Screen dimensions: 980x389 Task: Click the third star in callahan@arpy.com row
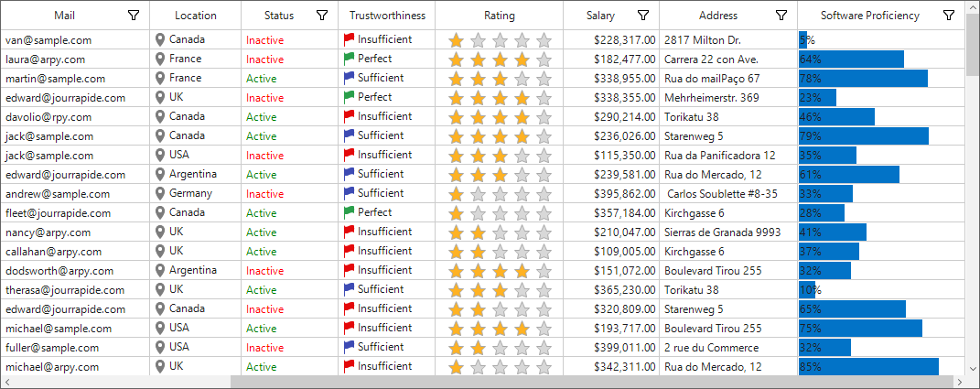[x=500, y=252]
